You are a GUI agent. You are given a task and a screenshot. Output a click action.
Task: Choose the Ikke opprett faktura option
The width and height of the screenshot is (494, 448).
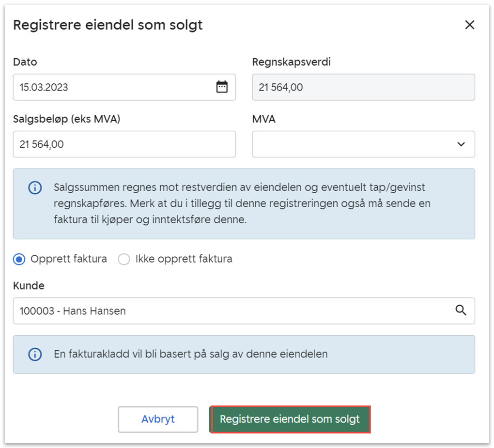pos(124,259)
